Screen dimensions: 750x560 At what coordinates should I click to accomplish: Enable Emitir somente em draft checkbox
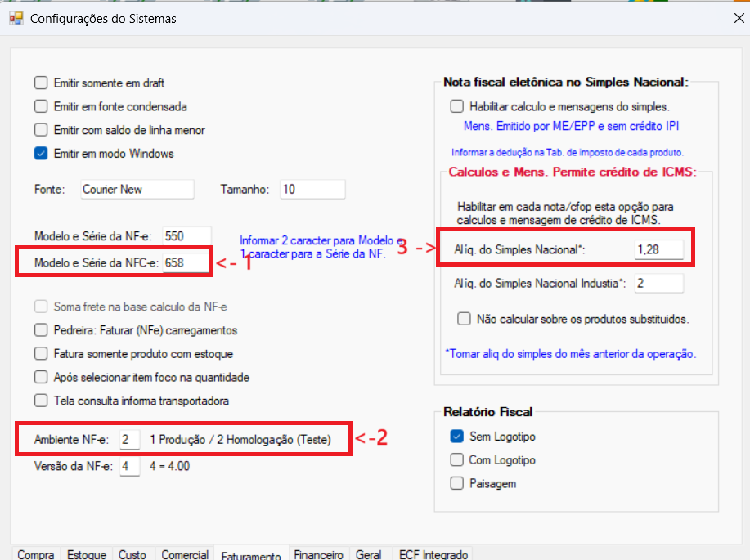41,83
